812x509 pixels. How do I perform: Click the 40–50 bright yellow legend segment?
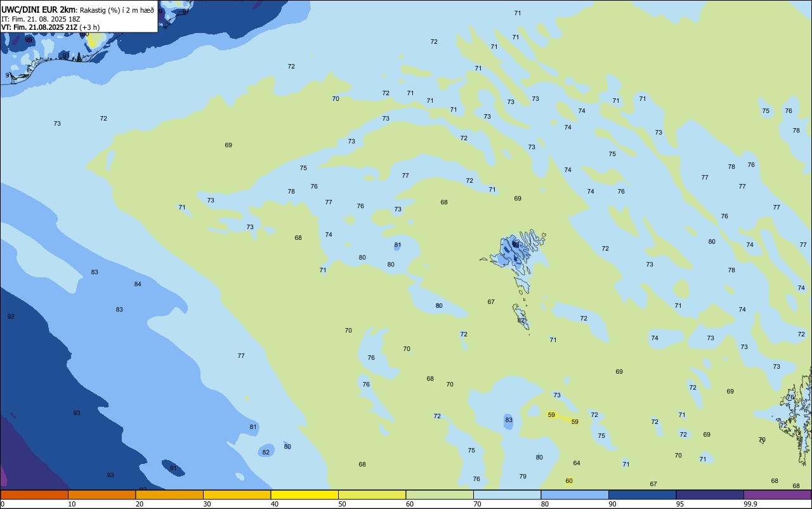pyautogui.click(x=304, y=494)
